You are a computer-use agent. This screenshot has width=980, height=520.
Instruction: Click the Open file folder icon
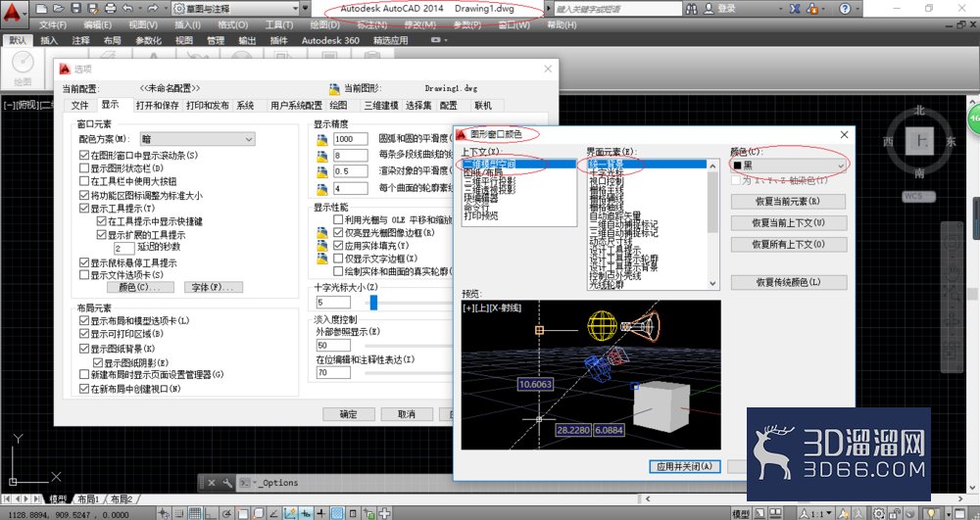pyautogui.click(x=58, y=9)
